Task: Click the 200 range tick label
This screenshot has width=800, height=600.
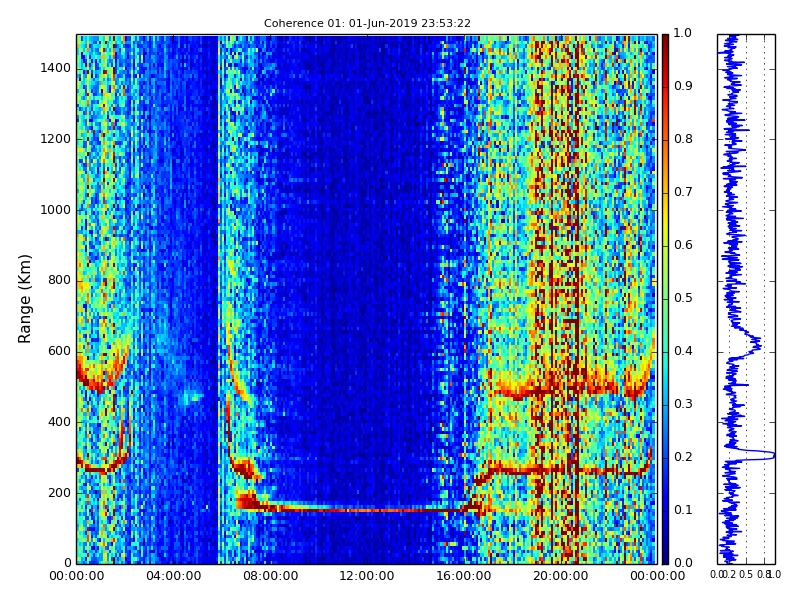Action: 60,493
